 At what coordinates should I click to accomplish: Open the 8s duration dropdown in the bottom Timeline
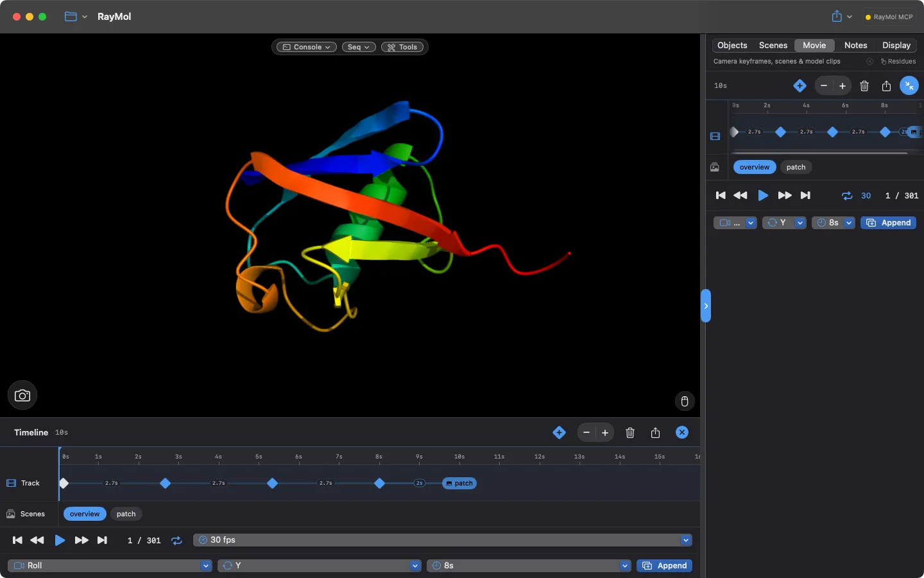[x=529, y=566]
